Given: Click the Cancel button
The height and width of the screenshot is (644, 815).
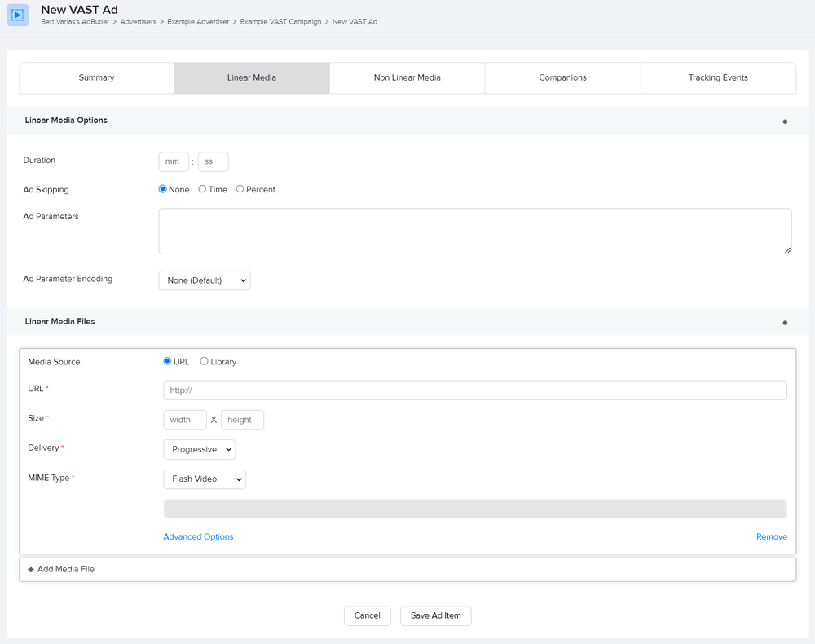Looking at the screenshot, I should coord(368,616).
